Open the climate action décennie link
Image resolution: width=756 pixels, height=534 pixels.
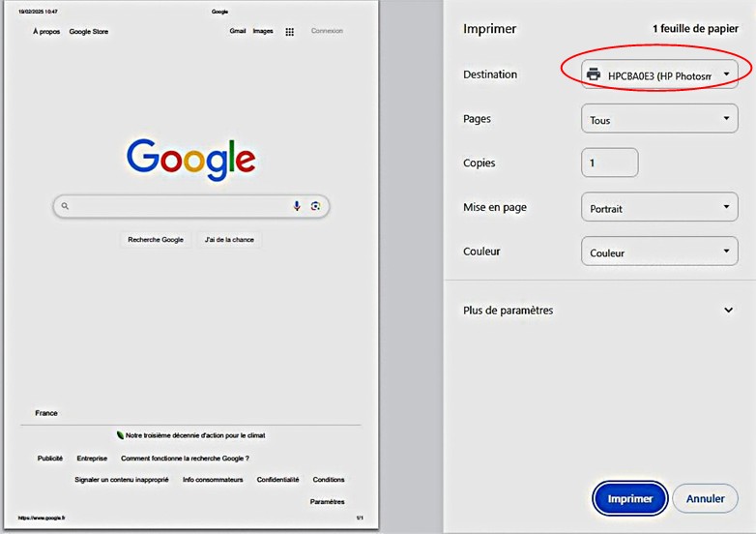[x=195, y=435]
